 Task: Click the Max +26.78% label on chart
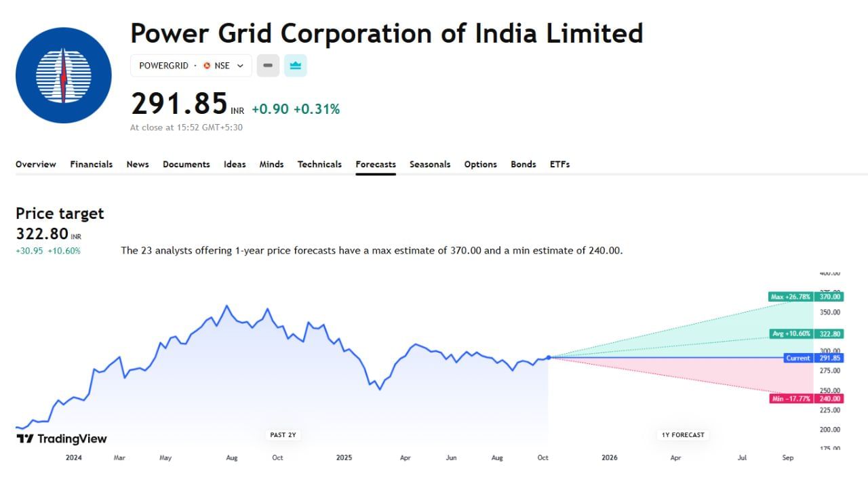click(791, 297)
